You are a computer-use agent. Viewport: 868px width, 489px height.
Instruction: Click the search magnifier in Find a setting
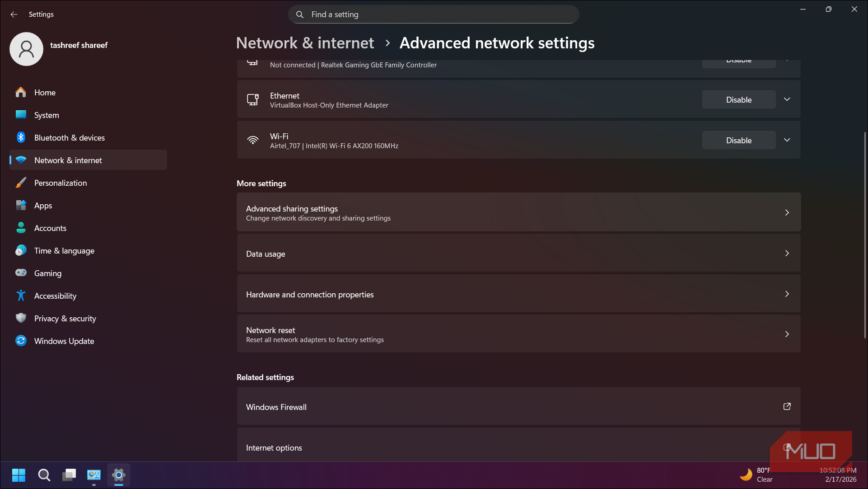(299, 14)
